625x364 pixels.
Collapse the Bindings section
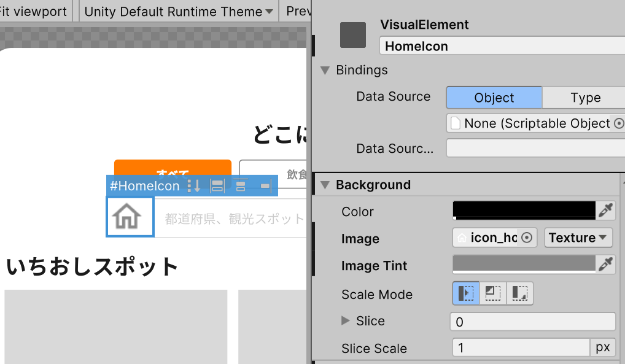[325, 71]
